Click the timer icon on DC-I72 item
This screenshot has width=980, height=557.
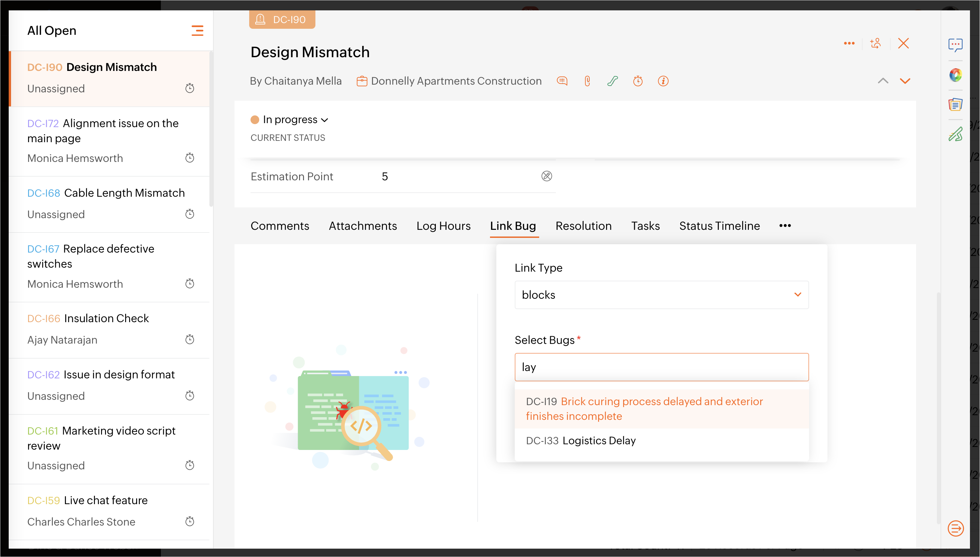[190, 158]
